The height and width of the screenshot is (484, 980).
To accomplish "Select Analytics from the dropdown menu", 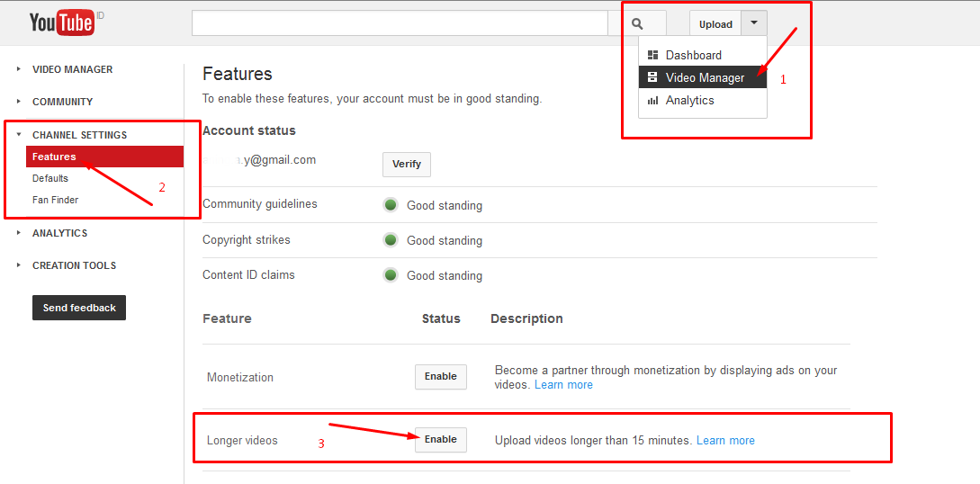I will (703, 100).
